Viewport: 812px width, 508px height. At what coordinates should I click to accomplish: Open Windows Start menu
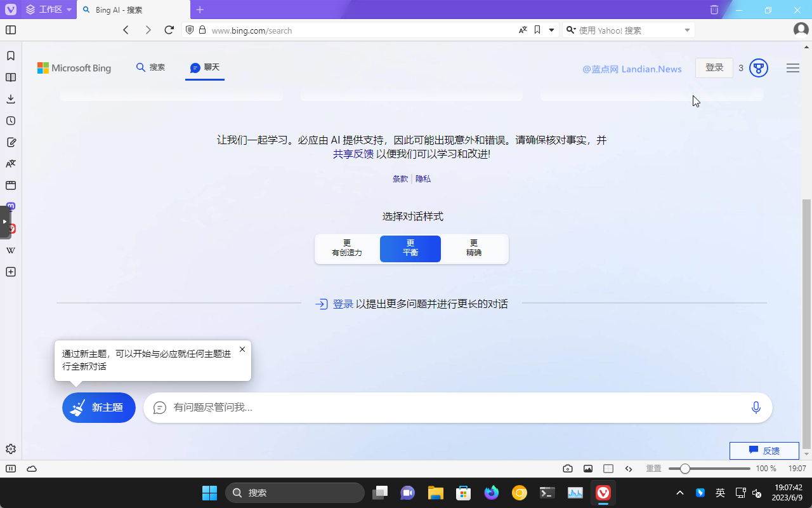(x=209, y=493)
